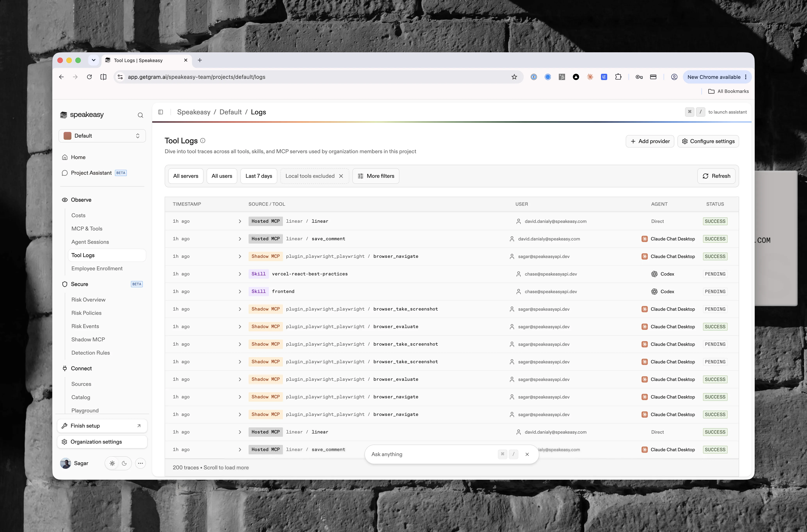Click Add provider button
The image size is (807, 532).
[x=650, y=141]
